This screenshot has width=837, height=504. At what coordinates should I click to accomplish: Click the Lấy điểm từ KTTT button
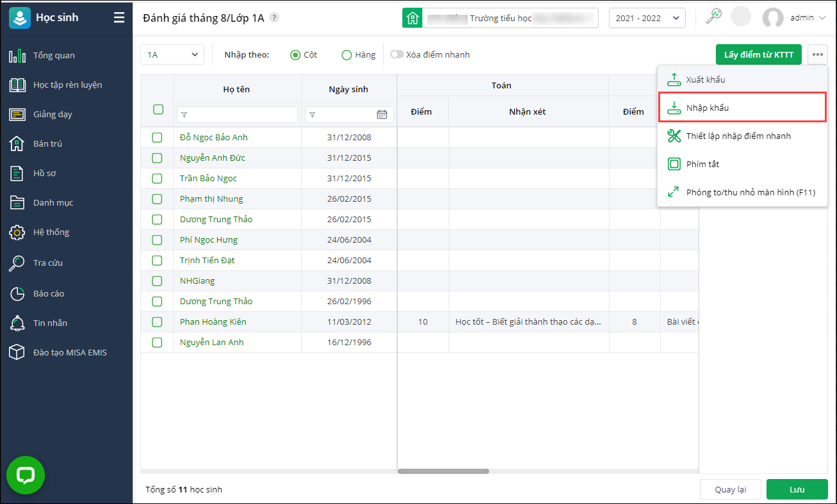(x=759, y=54)
